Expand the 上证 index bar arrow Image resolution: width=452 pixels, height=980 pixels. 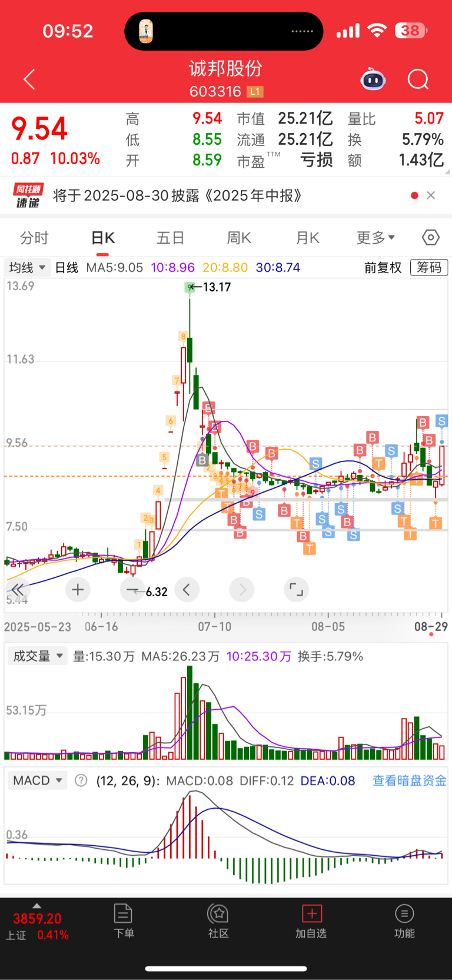pos(36,906)
